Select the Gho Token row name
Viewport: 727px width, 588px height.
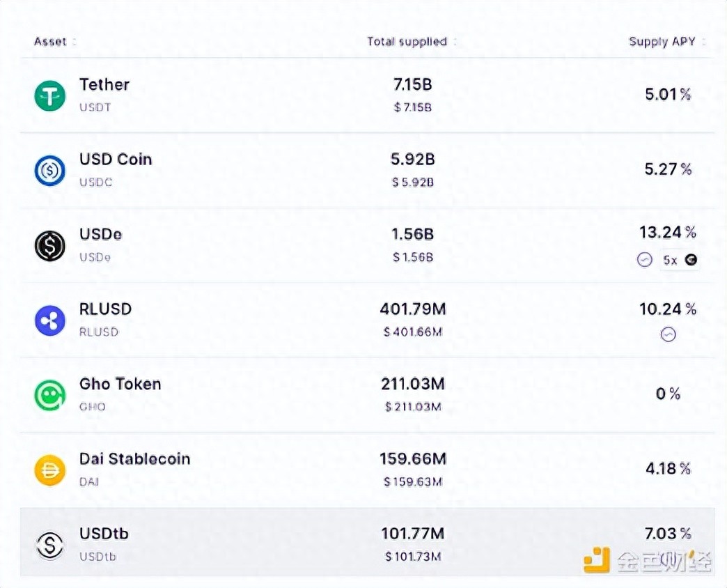[120, 384]
